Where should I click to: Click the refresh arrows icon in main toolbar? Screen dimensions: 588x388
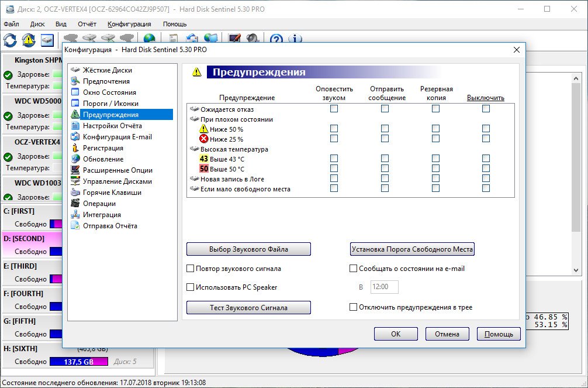pyautogui.click(x=10, y=40)
